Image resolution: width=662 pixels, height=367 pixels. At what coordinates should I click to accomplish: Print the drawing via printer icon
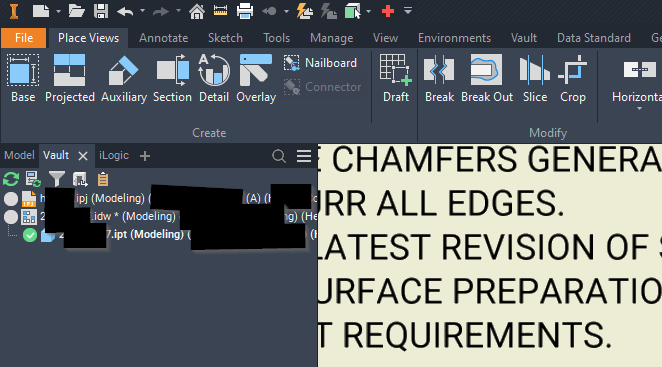point(245,11)
